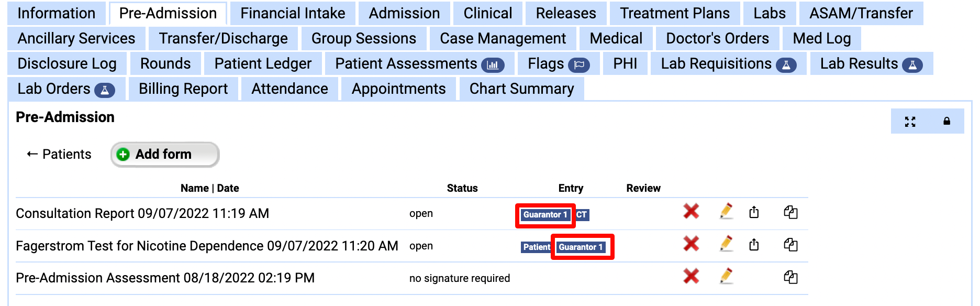Screen dimensions: 980x306
Task: Share the Fagerstrom Test via export icon
Action: (x=754, y=244)
